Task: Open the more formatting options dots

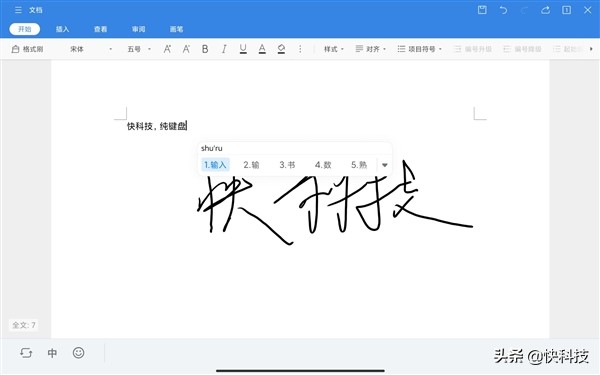Action: 300,49
